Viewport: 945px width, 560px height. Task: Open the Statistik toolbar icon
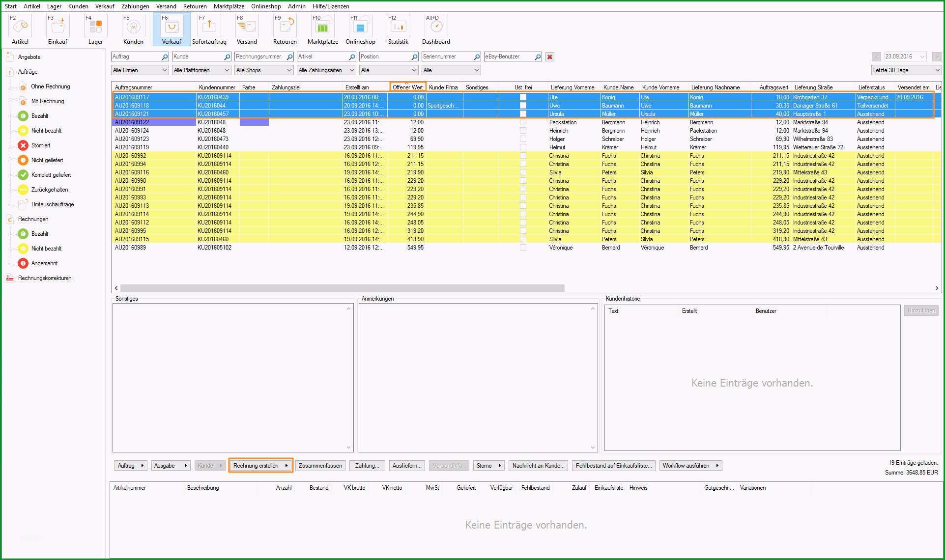pos(399,29)
